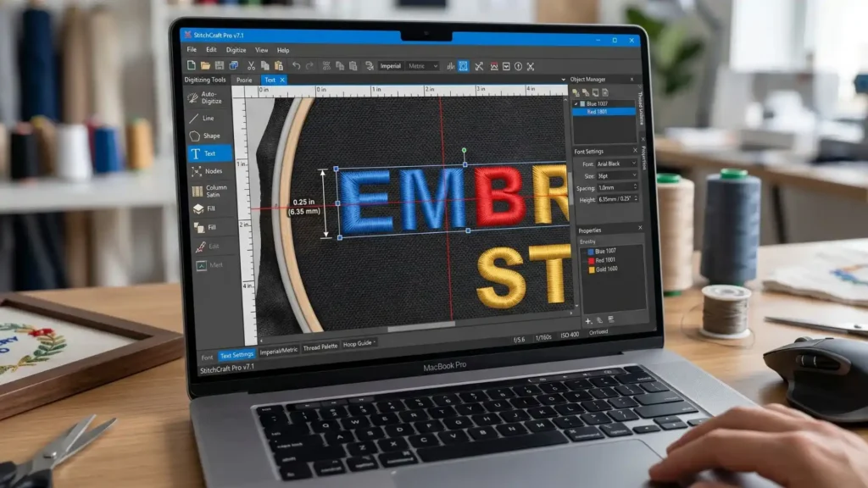Switch to the Text Settings bottom tab
Viewport: 868px width, 488px height.
(236, 355)
